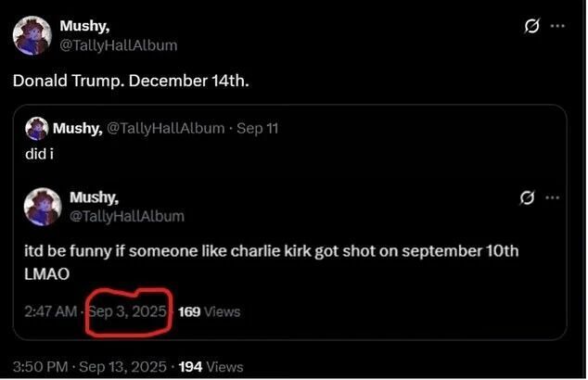Click the Grok icon on the main tweet
This screenshot has width=588, height=380.
(532, 27)
